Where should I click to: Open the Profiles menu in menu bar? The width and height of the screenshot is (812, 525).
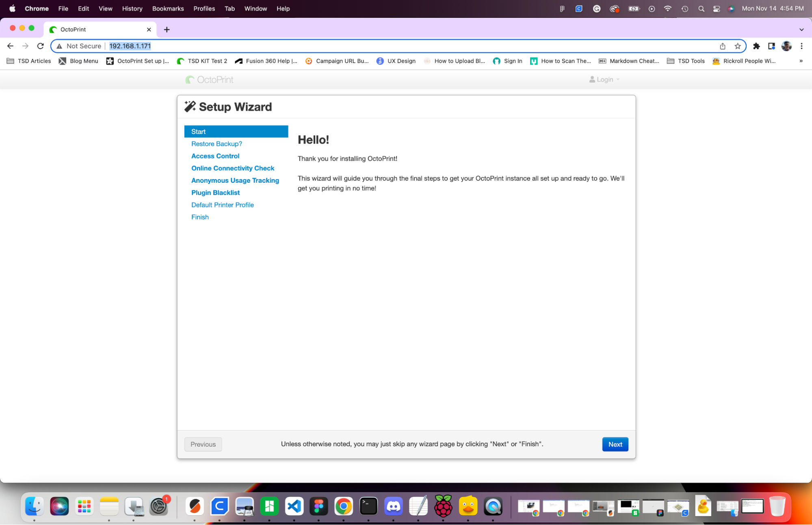[x=204, y=9]
